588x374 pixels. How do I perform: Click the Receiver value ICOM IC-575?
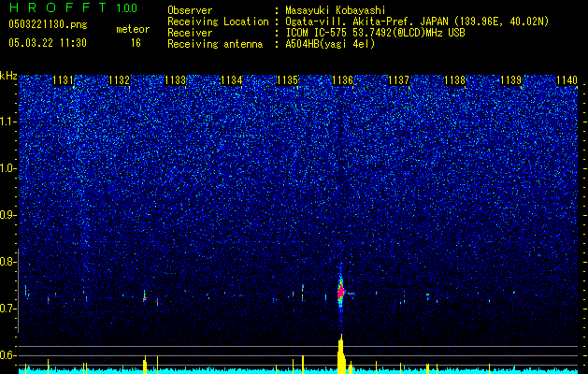tap(317, 33)
